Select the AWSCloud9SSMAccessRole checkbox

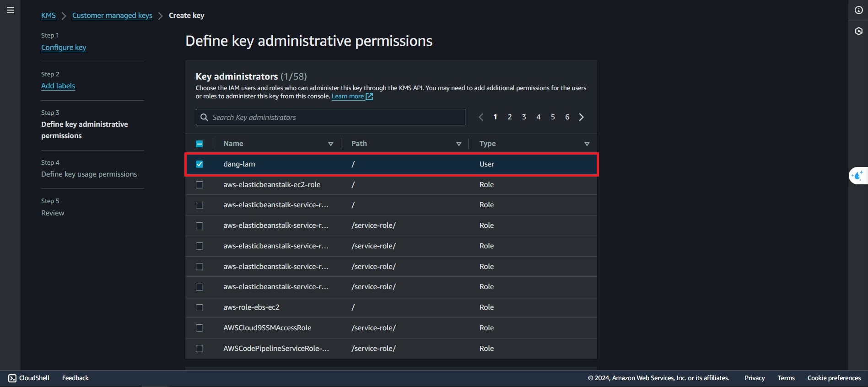[x=199, y=328]
